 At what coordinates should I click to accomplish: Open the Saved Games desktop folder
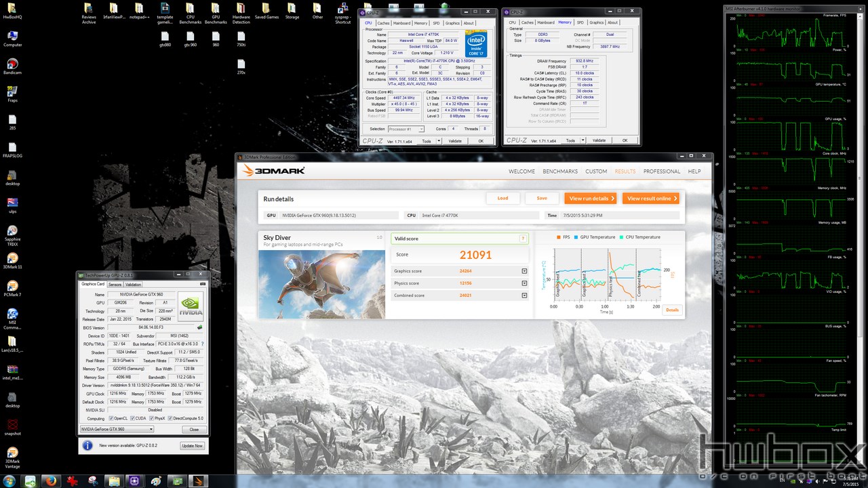point(267,11)
